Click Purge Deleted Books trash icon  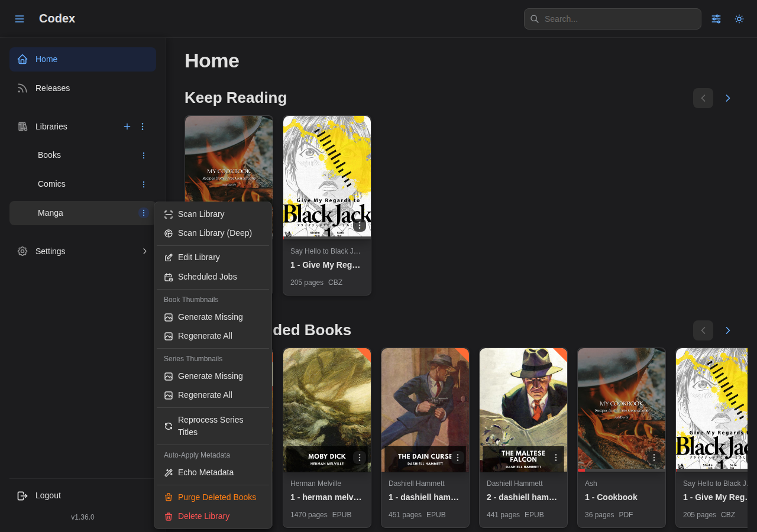tap(169, 498)
